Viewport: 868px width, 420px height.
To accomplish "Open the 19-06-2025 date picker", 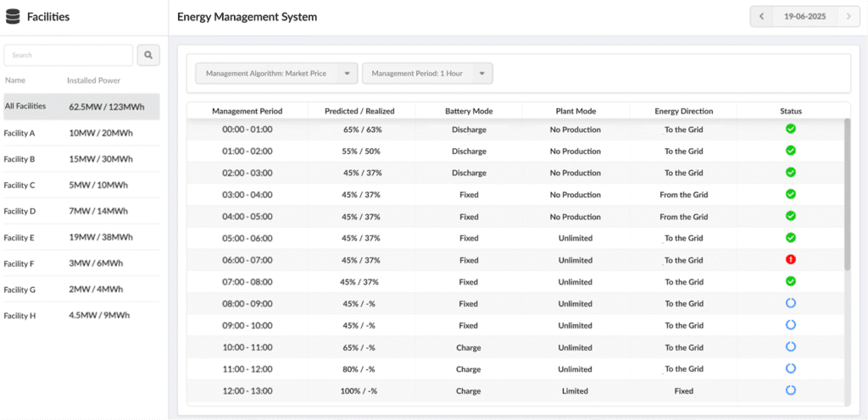I will coord(804,16).
